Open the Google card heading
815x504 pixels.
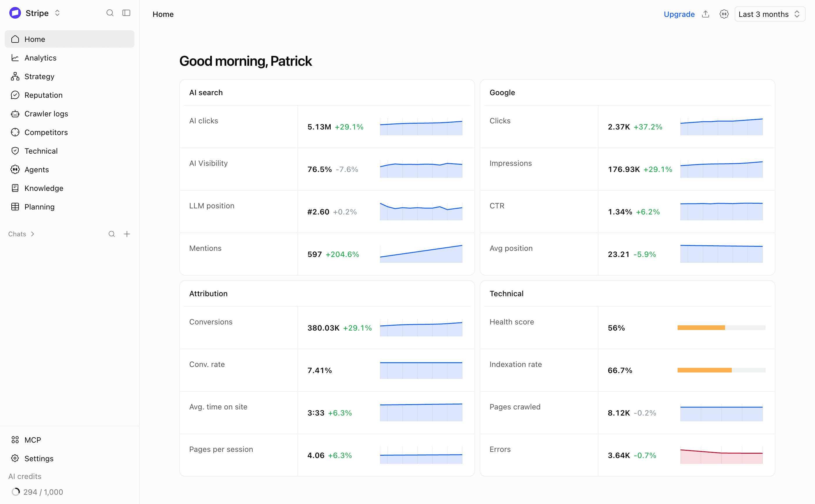coord(502,93)
